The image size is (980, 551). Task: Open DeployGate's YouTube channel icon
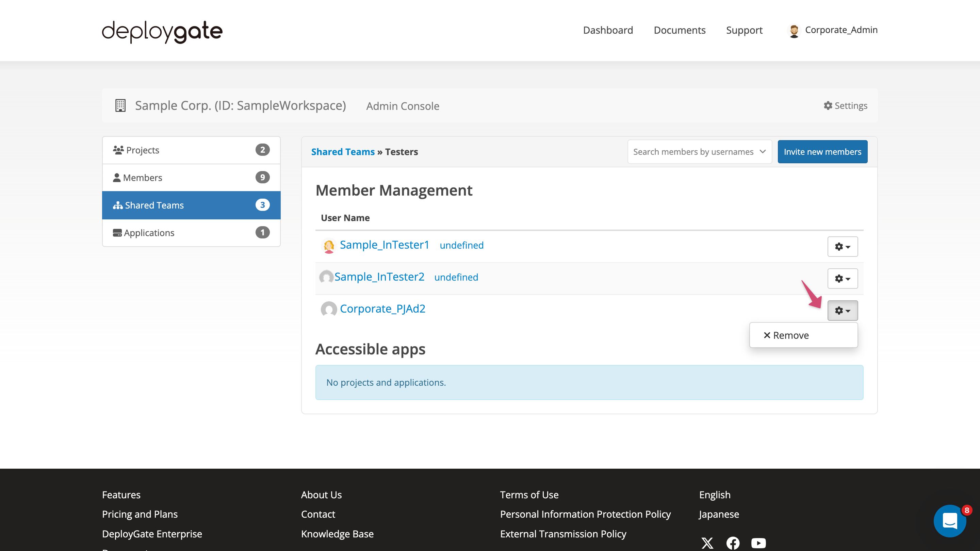[x=758, y=543]
